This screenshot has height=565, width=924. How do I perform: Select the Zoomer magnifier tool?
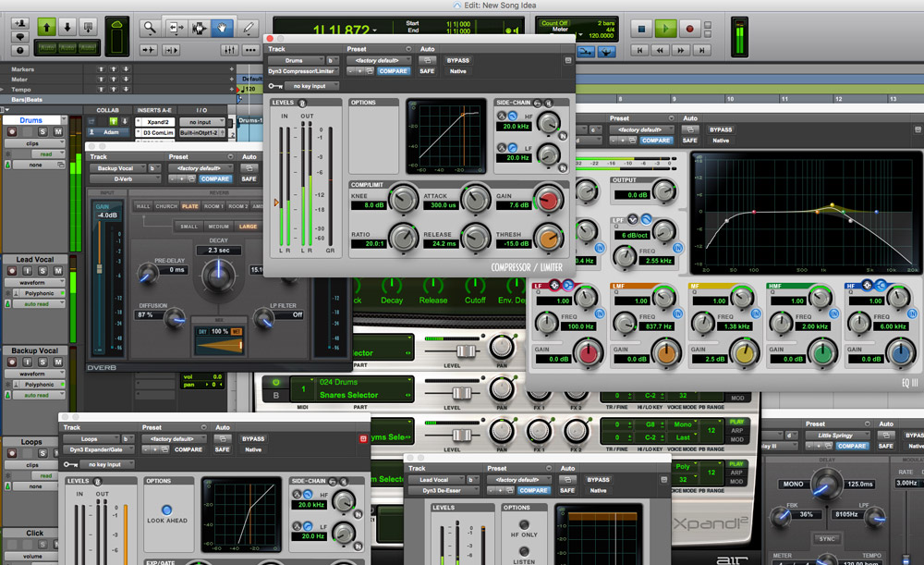(150, 28)
